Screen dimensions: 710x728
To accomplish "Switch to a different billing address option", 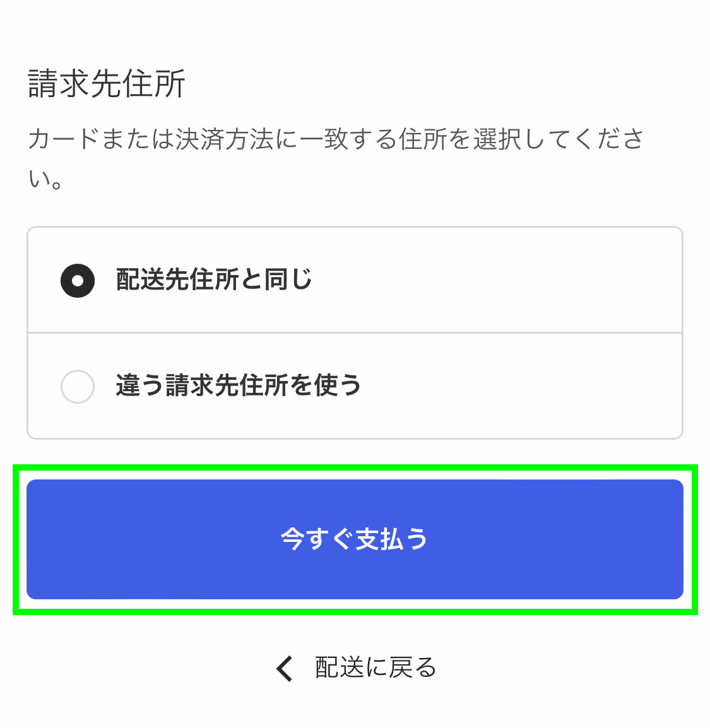I will pyautogui.click(x=239, y=386).
